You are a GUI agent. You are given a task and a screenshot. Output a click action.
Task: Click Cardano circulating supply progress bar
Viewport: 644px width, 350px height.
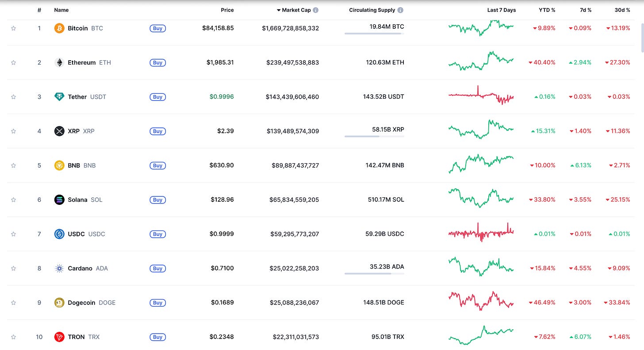coord(374,273)
